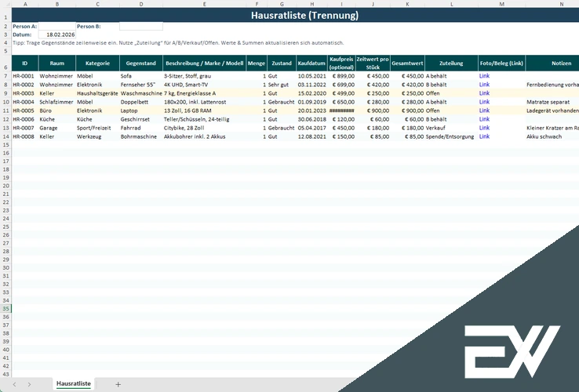Click the Beschreibung / Marke / Modell header
The height and width of the screenshot is (392, 579).
pyautogui.click(x=204, y=64)
